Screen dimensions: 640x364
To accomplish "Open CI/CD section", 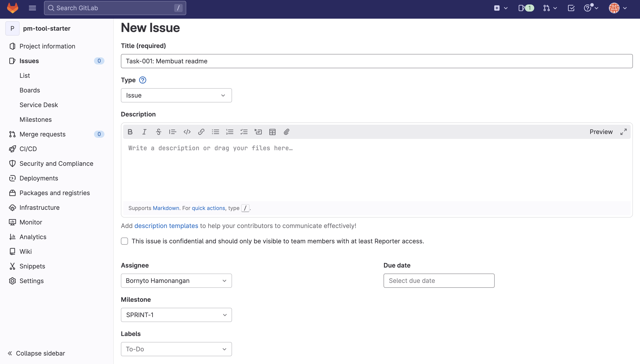I will point(28,149).
